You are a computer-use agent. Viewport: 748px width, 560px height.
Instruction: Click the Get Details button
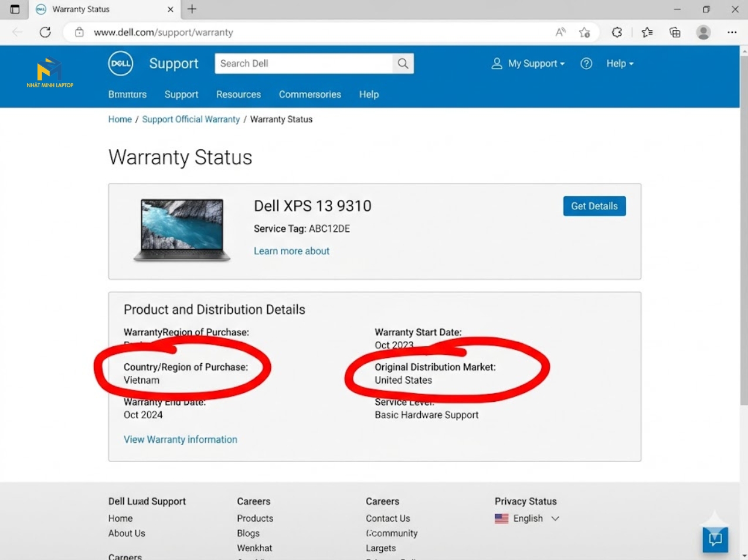(x=594, y=206)
